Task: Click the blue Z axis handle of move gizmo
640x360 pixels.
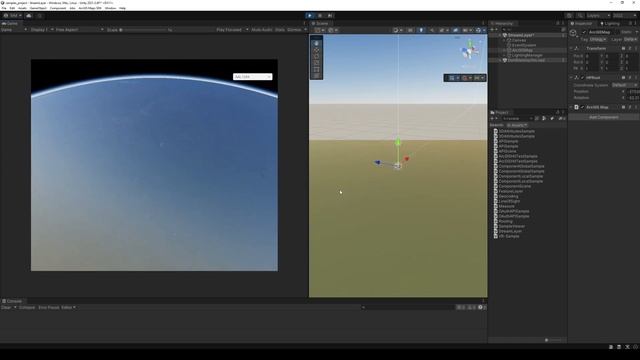Action: coord(378,162)
